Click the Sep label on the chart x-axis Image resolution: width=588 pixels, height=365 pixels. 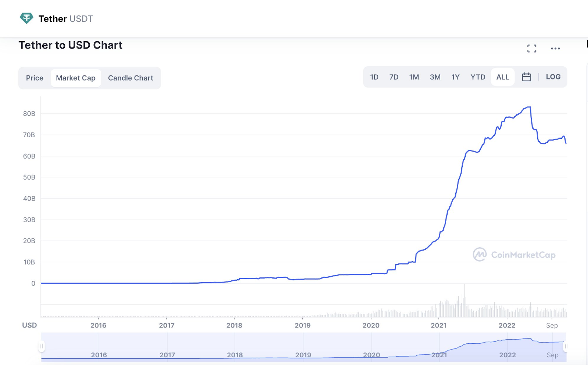(x=552, y=325)
